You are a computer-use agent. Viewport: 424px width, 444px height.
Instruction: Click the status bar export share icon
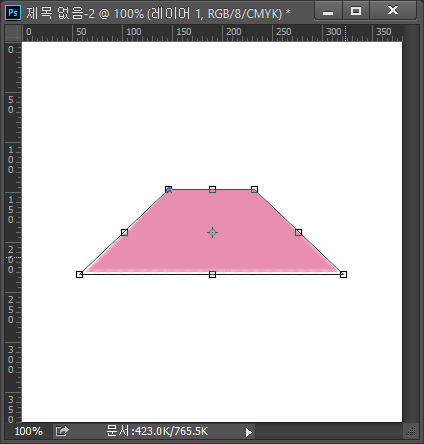62,431
